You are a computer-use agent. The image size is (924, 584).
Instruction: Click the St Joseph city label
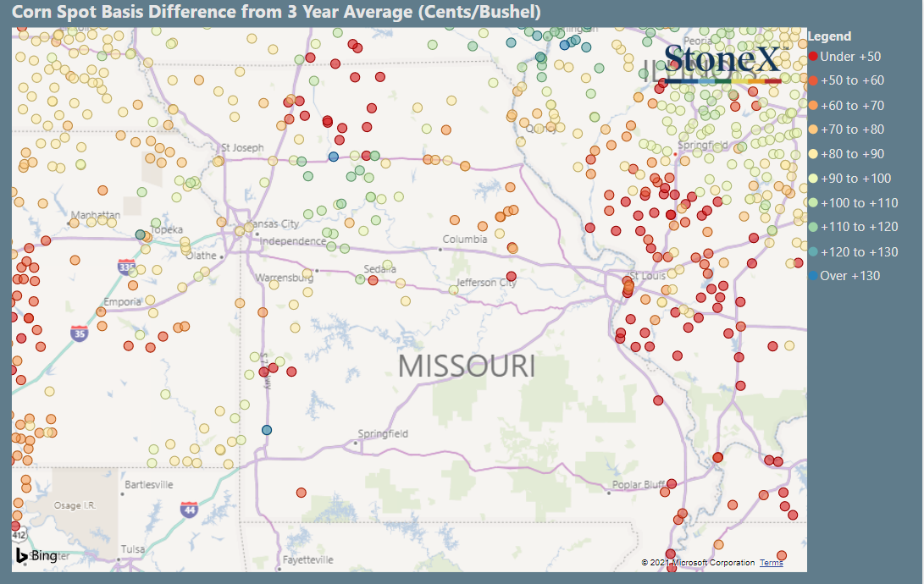(x=242, y=148)
